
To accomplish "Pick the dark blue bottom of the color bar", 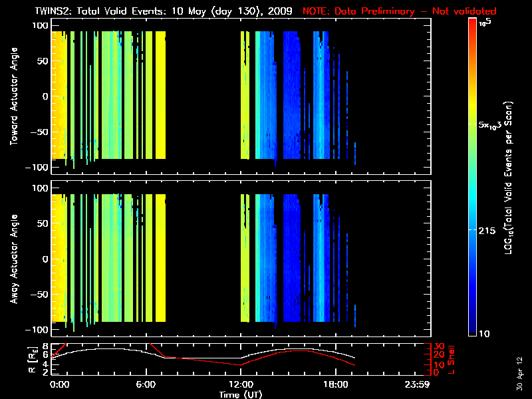I will tap(472, 329).
